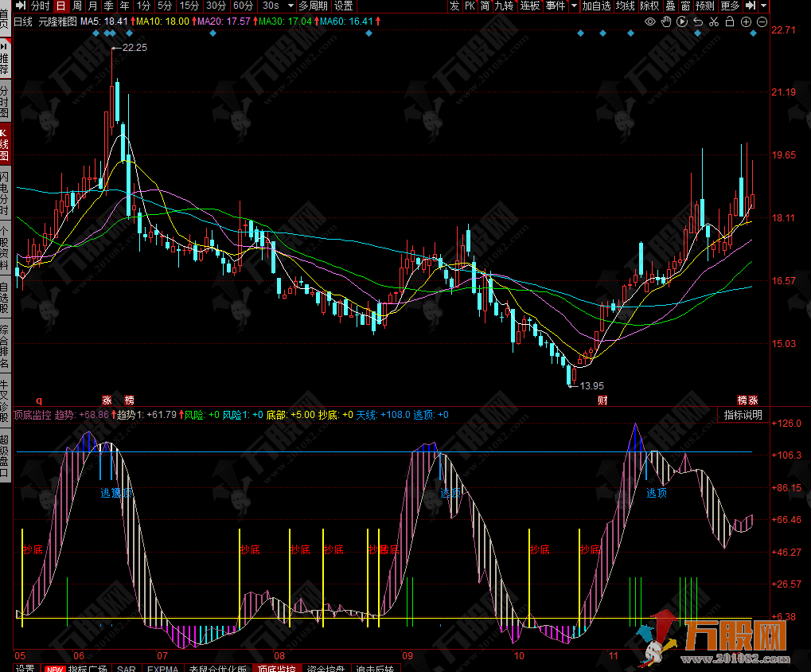This screenshot has height=672, width=811.
Task: Click the 简 toolbar button
Action: coord(485,6)
